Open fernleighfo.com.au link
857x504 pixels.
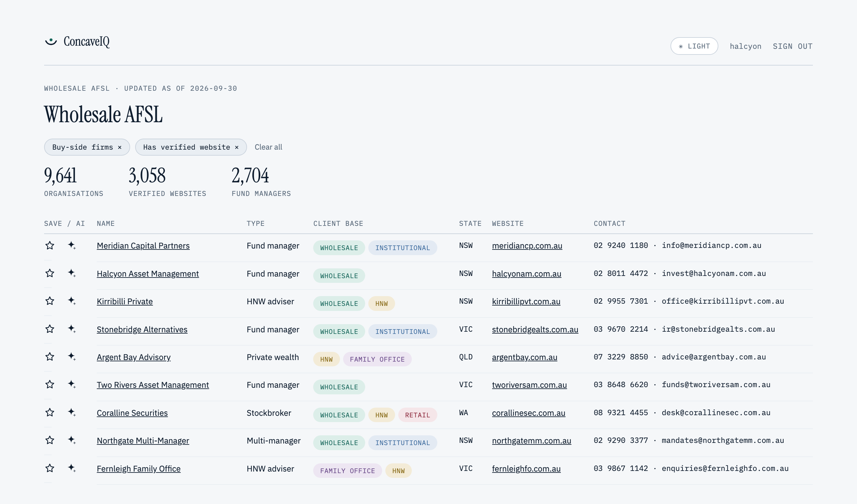point(526,469)
